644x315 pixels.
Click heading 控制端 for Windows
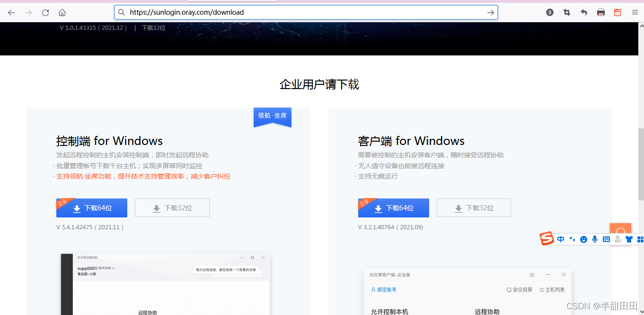pyautogui.click(x=109, y=141)
